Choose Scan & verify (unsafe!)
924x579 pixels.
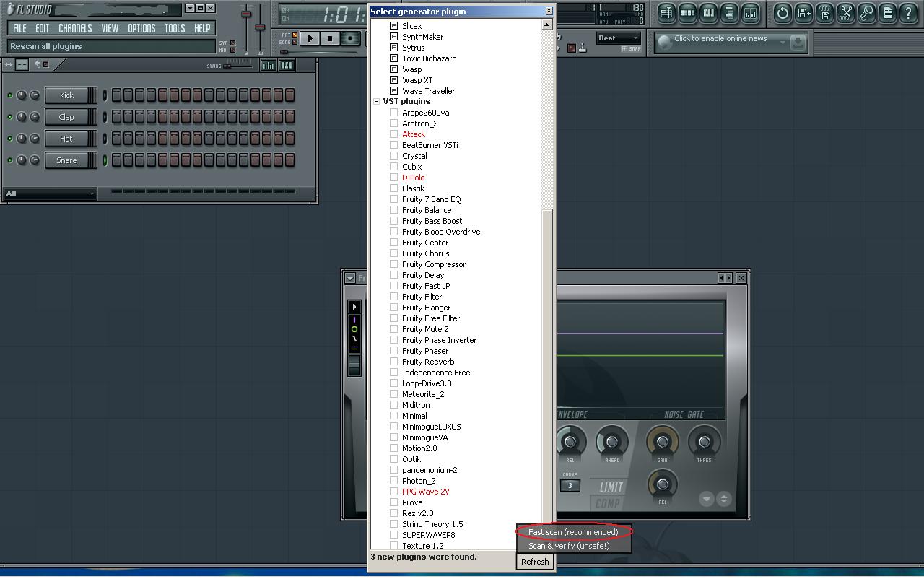click(x=574, y=546)
